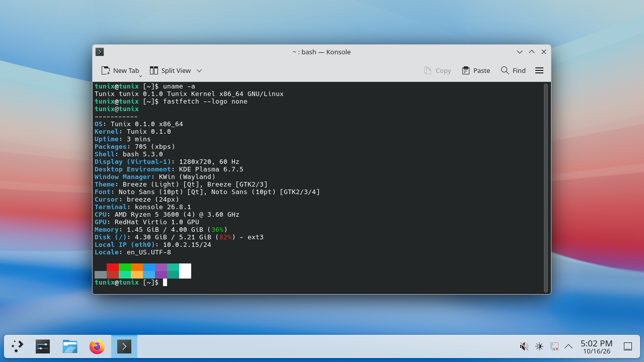Launch Firefox from the taskbar

point(97,346)
